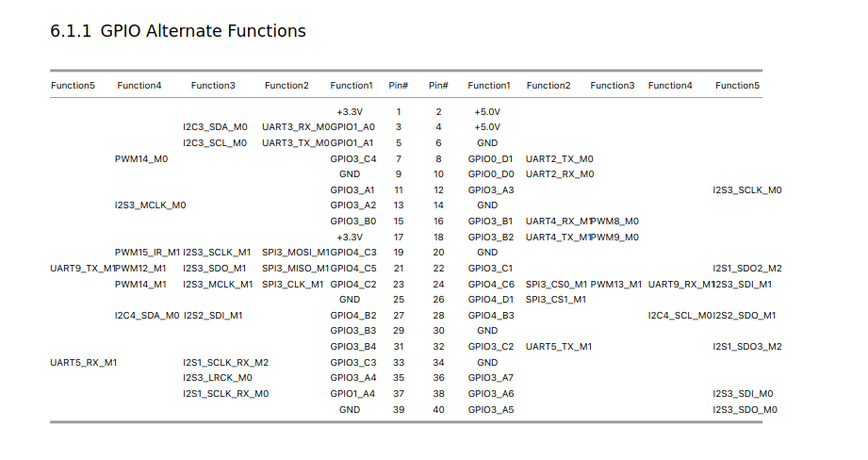Select the SPI3_CLK_M1 entry
The width and height of the screenshot is (868, 460).
pos(293,284)
